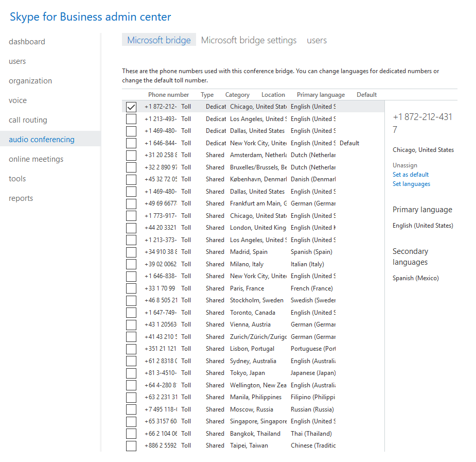
Task: Check the shared Dallas number checkbox
Action: pyautogui.click(x=131, y=192)
